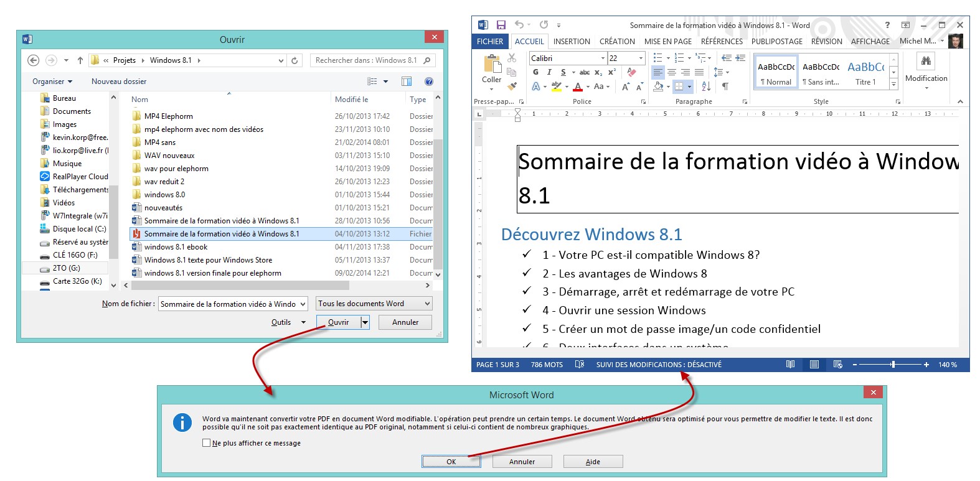Click the Rechercher dans Windows 8.1 search box

click(372, 60)
